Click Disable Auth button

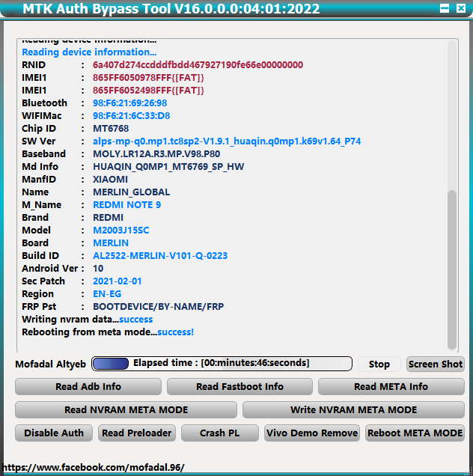[54, 433]
